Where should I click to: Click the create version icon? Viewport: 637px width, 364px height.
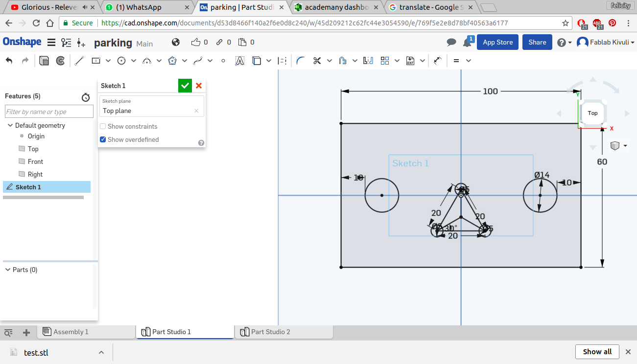(x=81, y=43)
